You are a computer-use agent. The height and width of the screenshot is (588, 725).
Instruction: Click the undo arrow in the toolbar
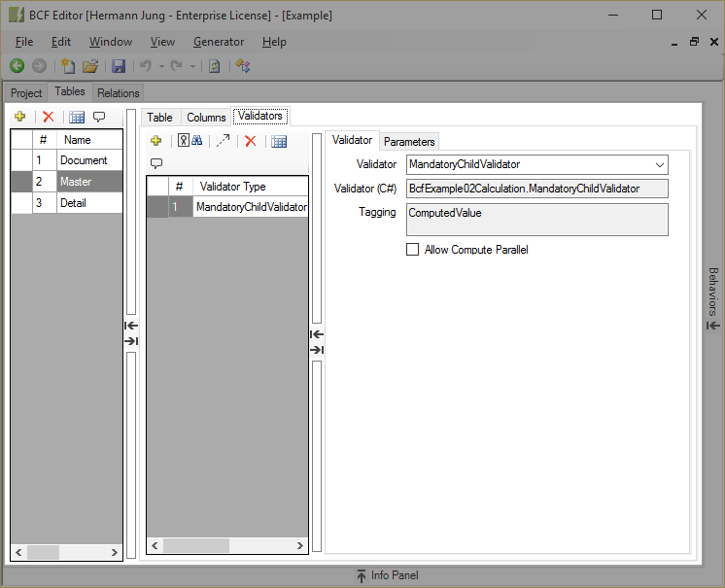pyautogui.click(x=146, y=66)
